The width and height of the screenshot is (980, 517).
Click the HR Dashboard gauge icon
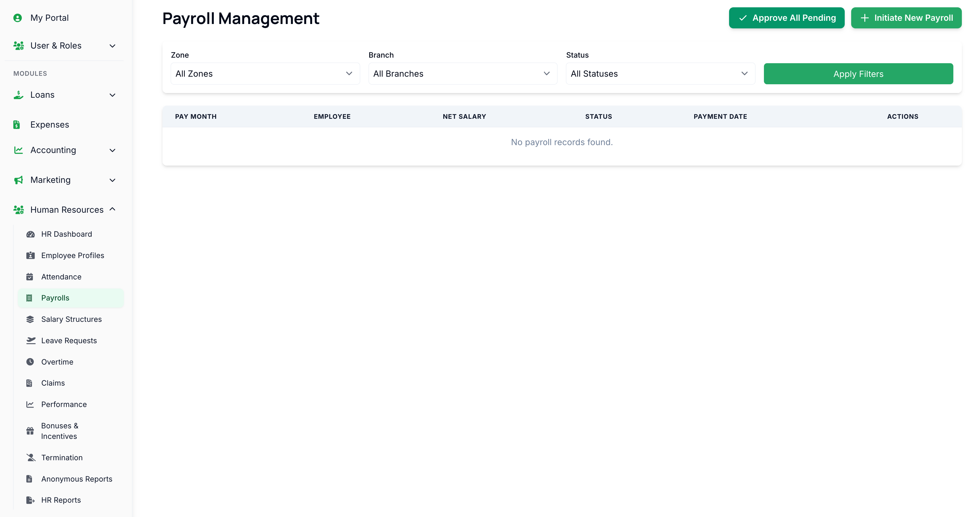click(x=30, y=234)
